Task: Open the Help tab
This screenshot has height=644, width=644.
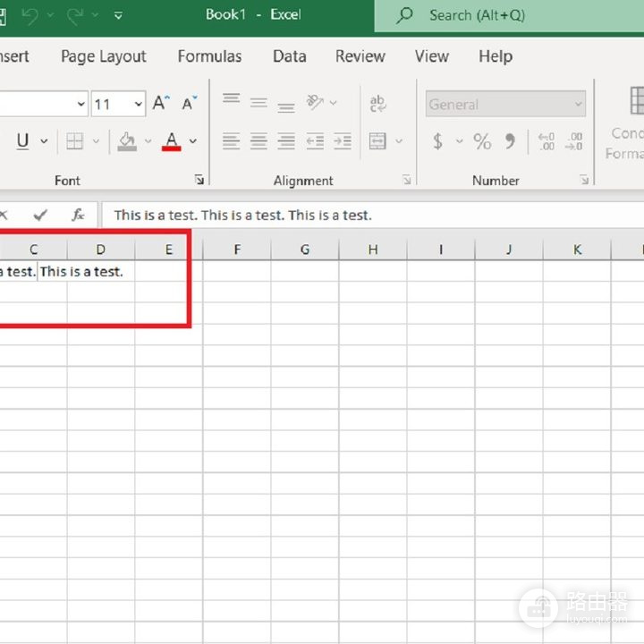Action: click(496, 56)
